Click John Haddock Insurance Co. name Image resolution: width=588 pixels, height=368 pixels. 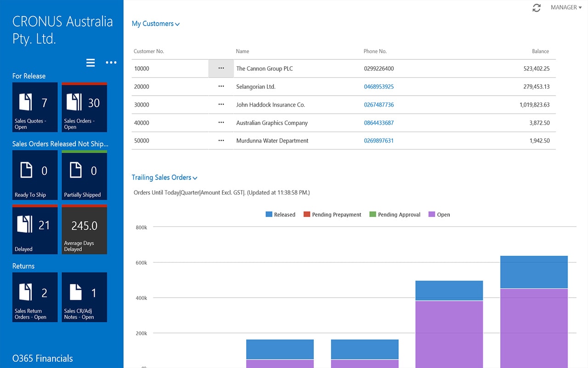[x=271, y=105]
